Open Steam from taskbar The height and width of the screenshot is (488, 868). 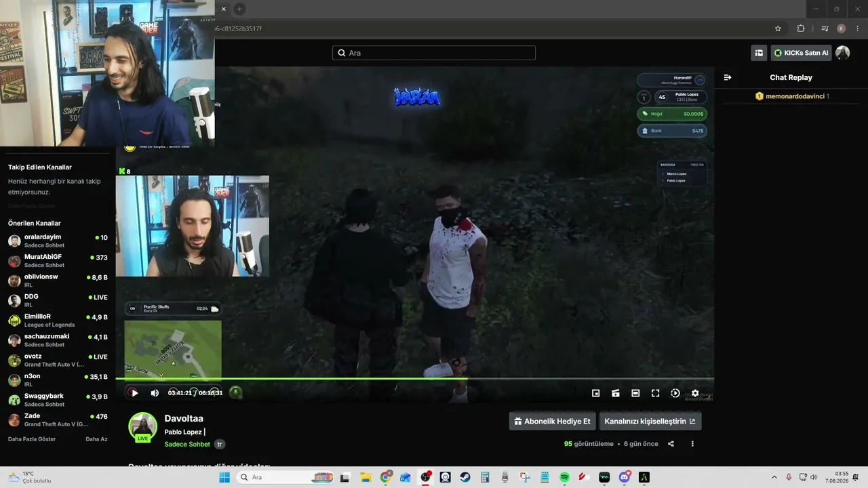click(465, 477)
